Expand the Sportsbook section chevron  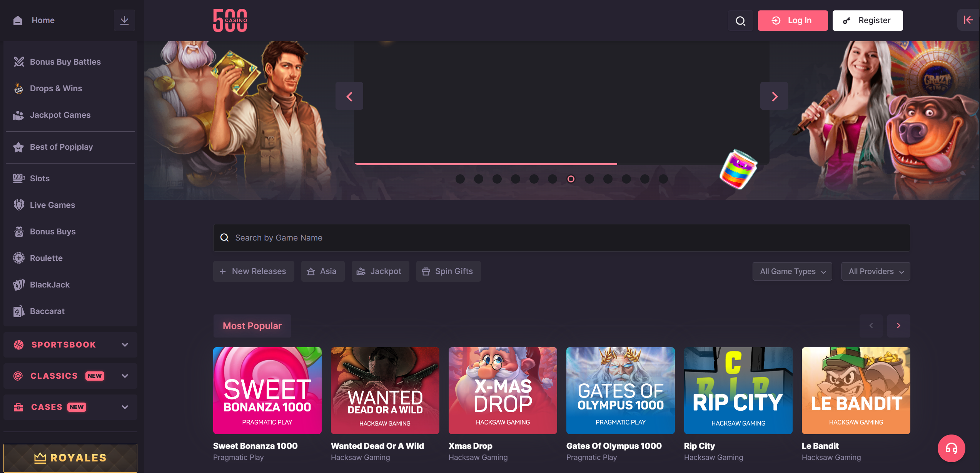click(x=125, y=345)
